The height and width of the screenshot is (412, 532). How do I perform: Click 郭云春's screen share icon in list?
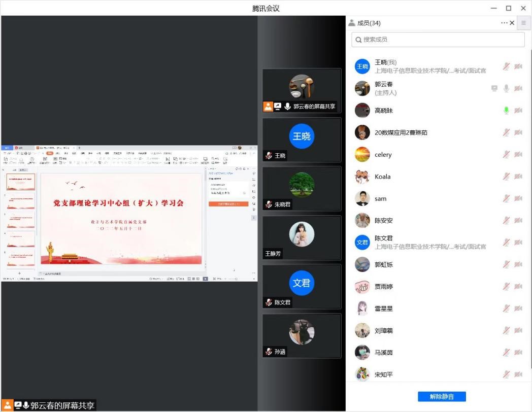click(494, 88)
